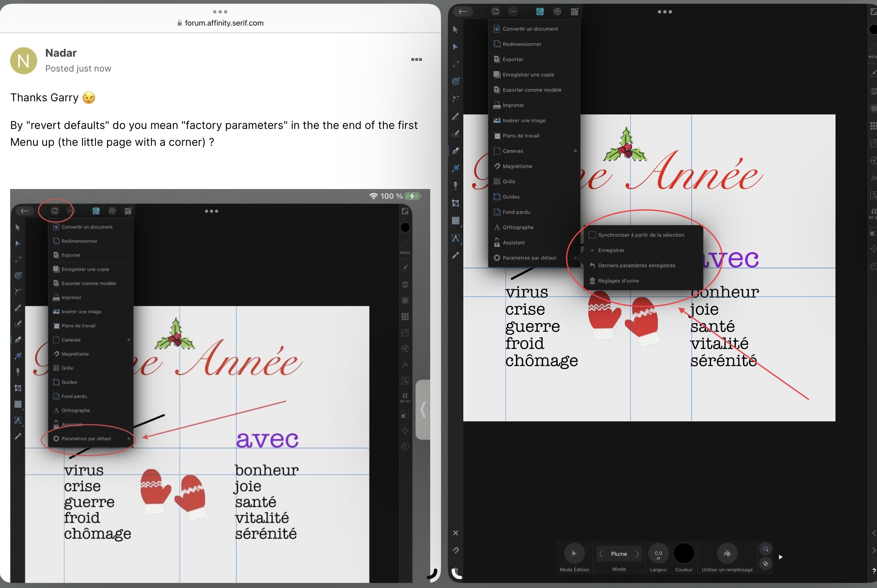Tap the back arrow in Affinity Designer
Screen dimensions: 877x588
click(463, 11)
